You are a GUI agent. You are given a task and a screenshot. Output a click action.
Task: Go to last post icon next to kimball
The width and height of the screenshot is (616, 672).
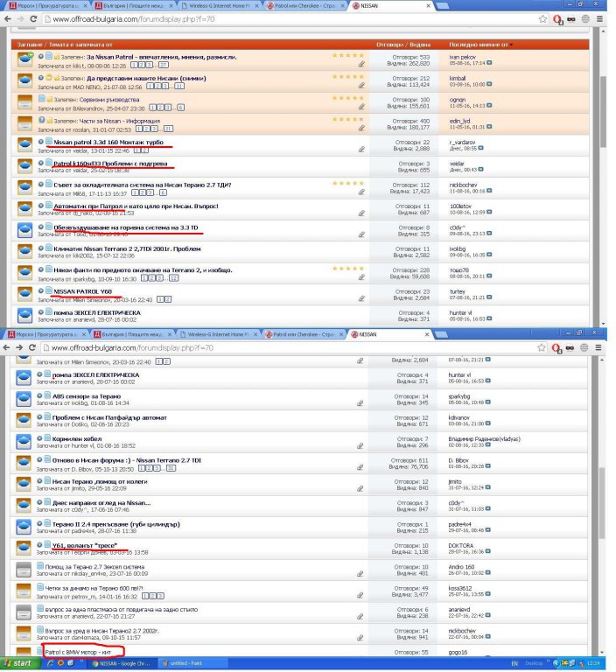click(489, 84)
